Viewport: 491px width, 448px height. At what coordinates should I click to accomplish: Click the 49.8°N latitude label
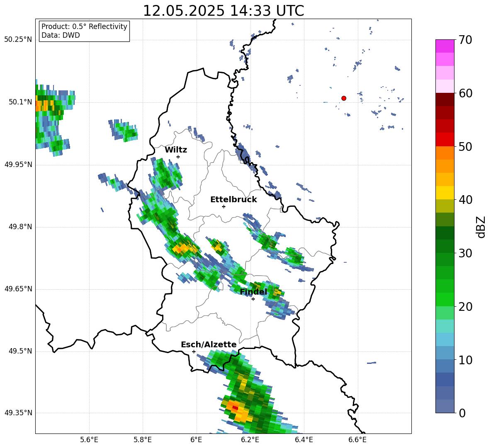[20, 227]
